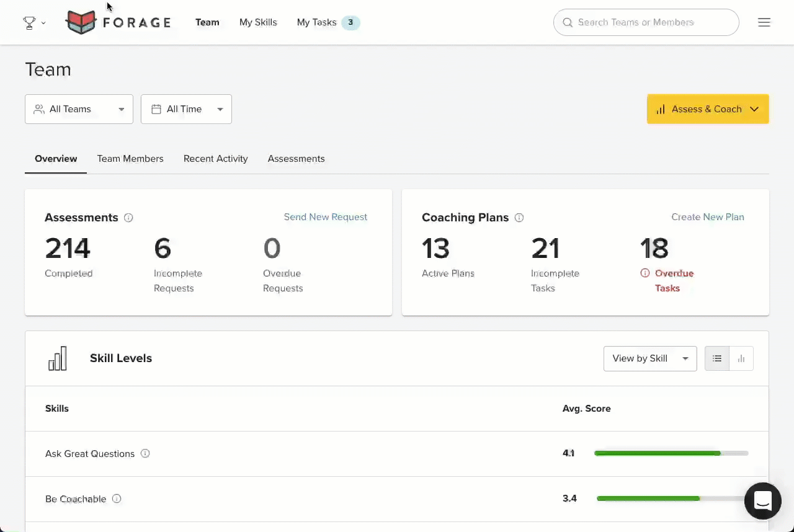The image size is (794, 532).
Task: Click the Send New Request link
Action: [x=326, y=217]
